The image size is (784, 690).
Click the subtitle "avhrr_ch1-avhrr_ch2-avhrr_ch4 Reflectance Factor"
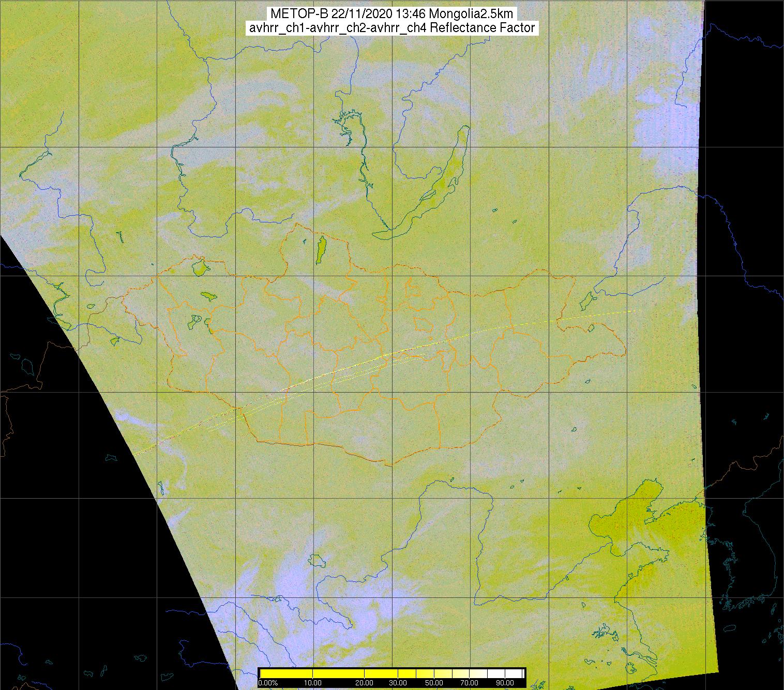[391, 28]
